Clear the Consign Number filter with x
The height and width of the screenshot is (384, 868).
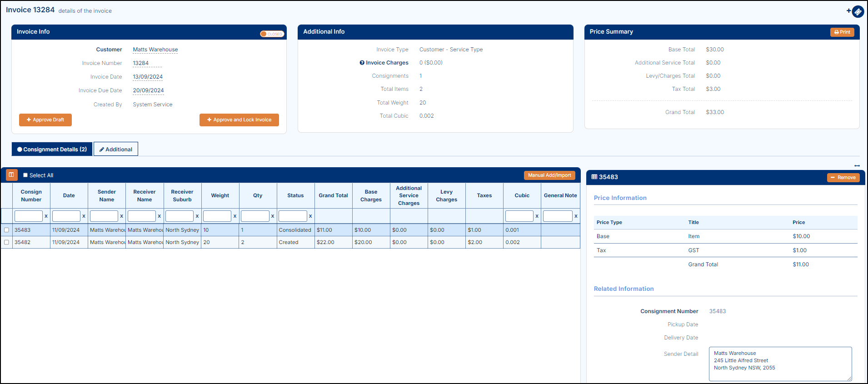point(46,216)
